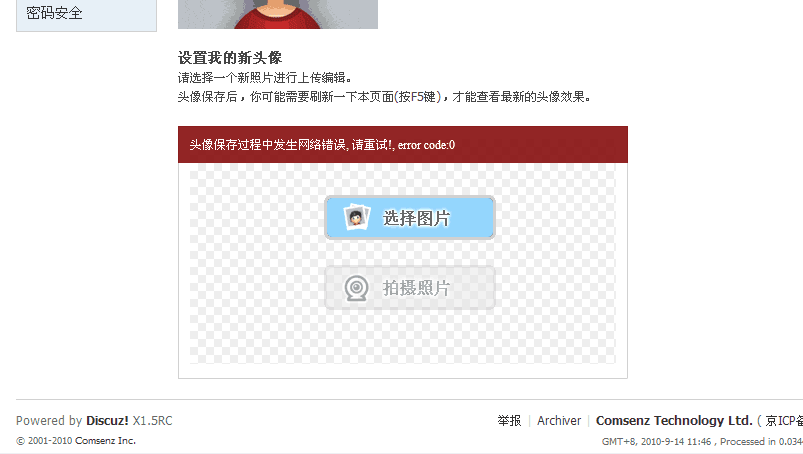803x454 pixels.
Task: Click the Powered by footer text
Action: coord(49,421)
